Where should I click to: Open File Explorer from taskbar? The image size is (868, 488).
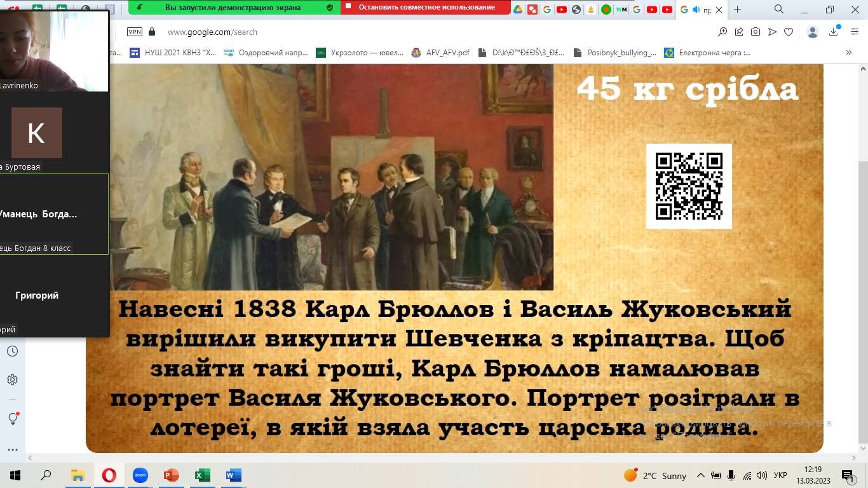[78, 475]
